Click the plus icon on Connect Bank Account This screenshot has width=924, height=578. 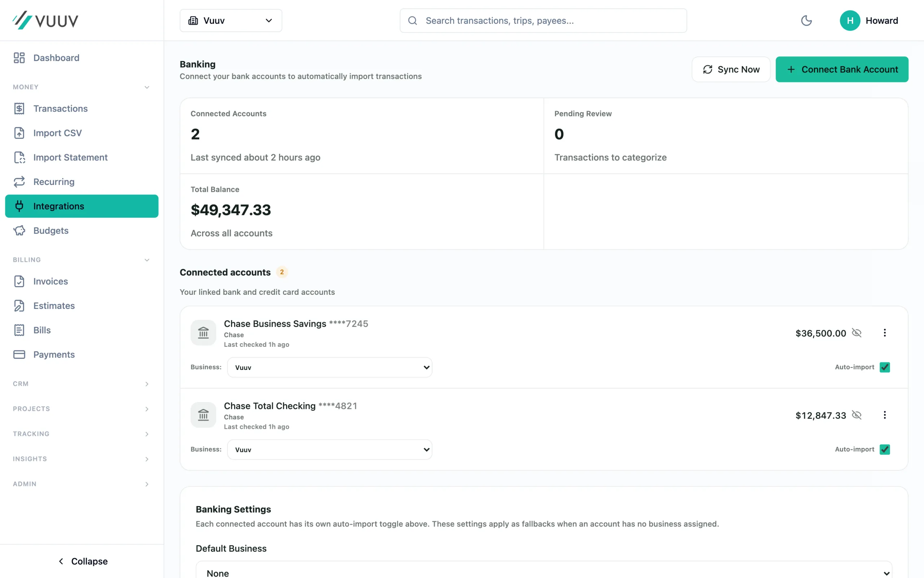[791, 69]
